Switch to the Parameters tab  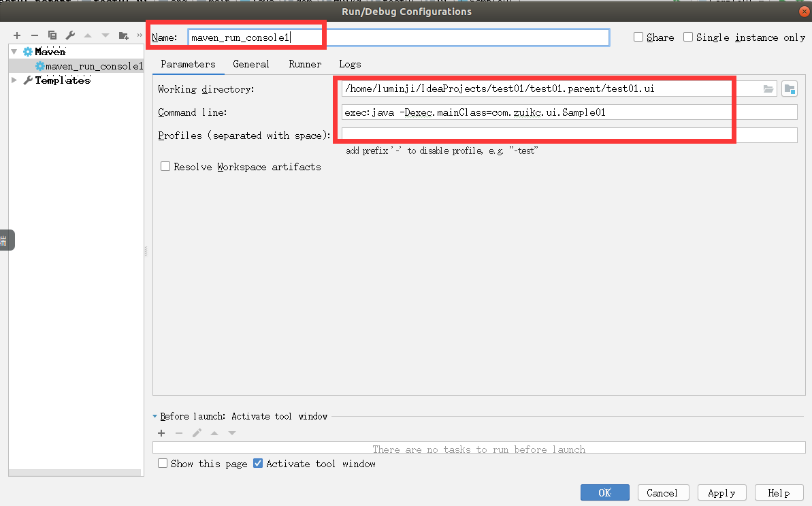click(x=188, y=64)
